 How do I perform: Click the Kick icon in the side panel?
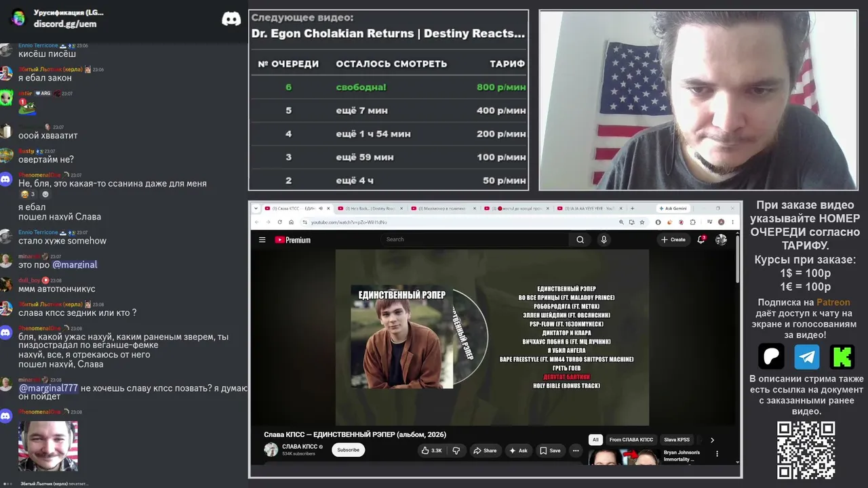click(842, 357)
